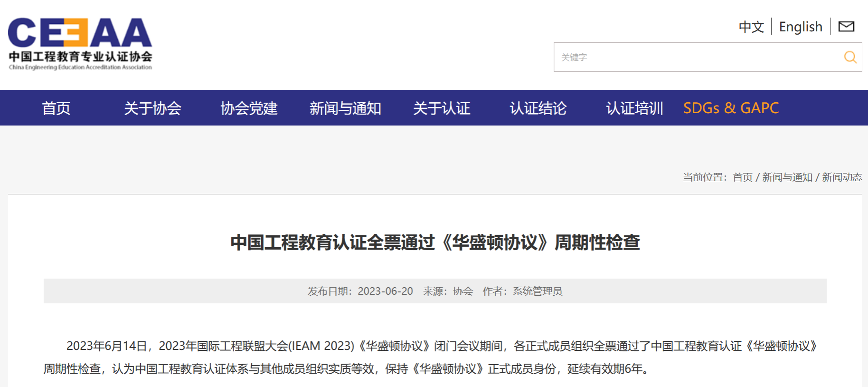This screenshot has width=868, height=387.
Task: Open the SDGs & GAPC menu item
Action: tap(731, 108)
